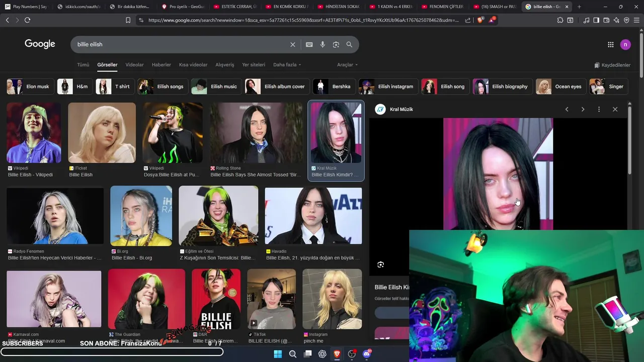
Task: Open three-dot options in preview panel
Action: point(599,109)
